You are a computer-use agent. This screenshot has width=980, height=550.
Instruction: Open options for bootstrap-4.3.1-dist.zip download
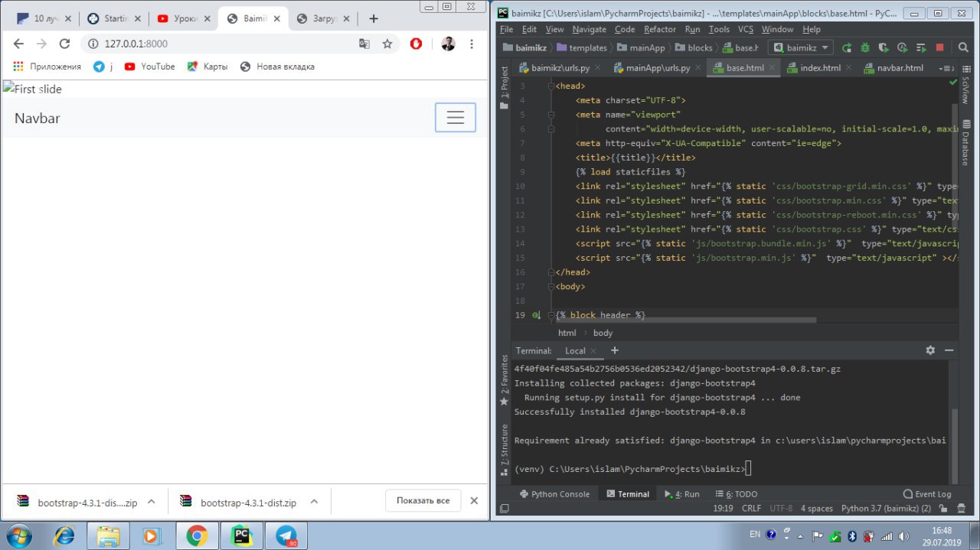[x=314, y=502]
